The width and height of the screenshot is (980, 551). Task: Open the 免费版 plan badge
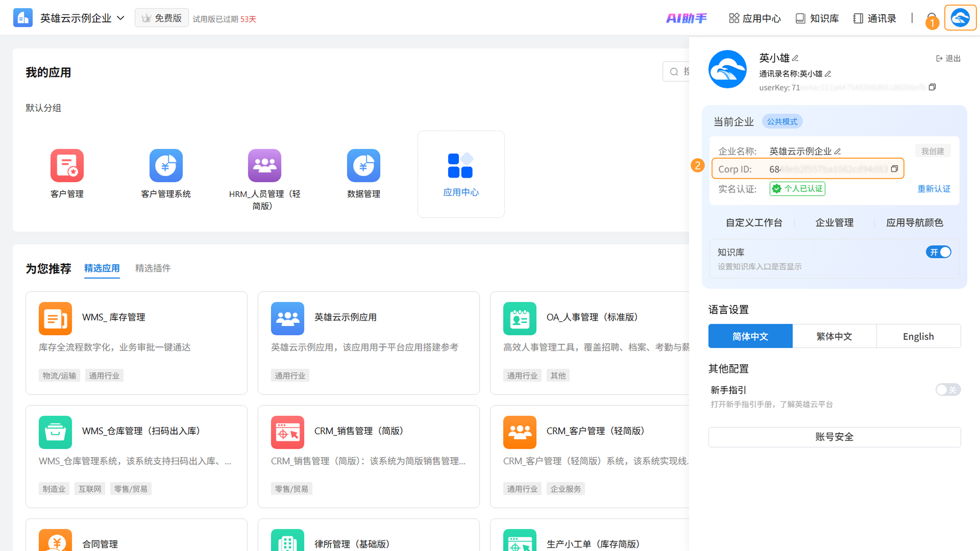(162, 18)
